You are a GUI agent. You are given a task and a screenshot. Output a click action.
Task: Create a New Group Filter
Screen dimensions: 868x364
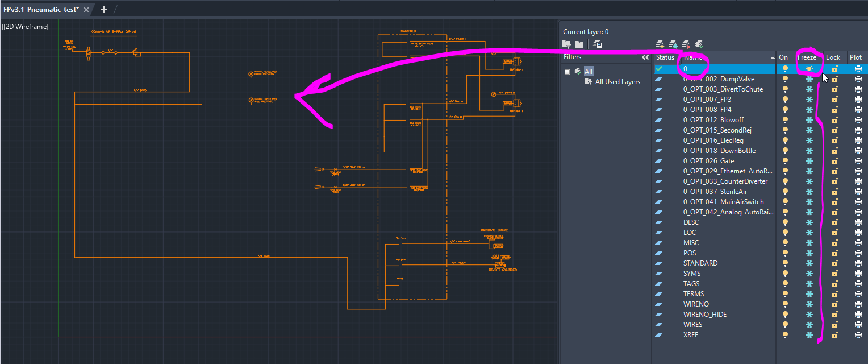[579, 44]
